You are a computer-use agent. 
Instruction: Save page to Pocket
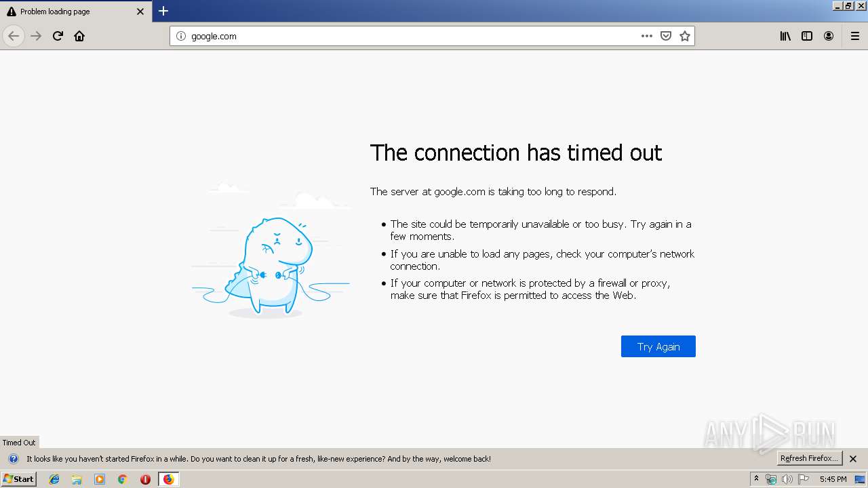pos(666,36)
